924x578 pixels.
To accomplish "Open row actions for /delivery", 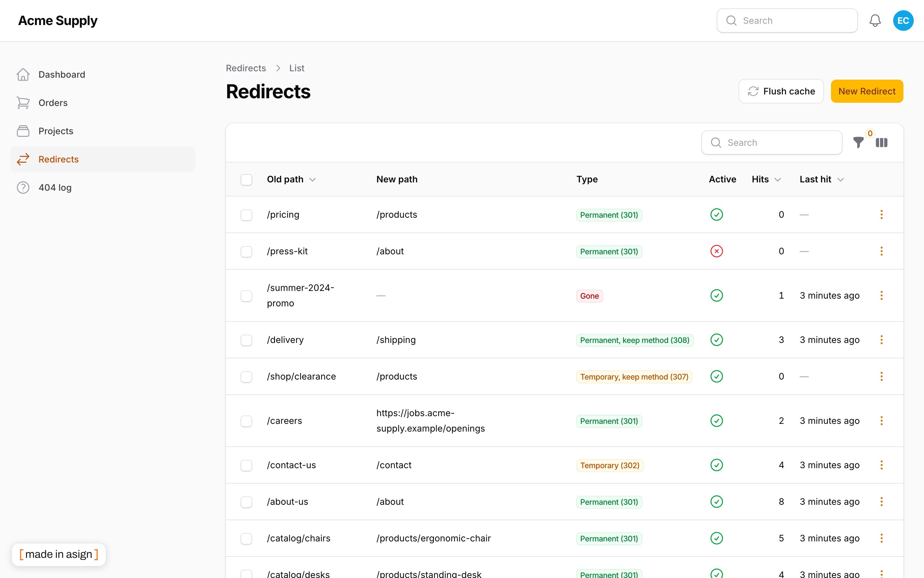I will pos(881,340).
